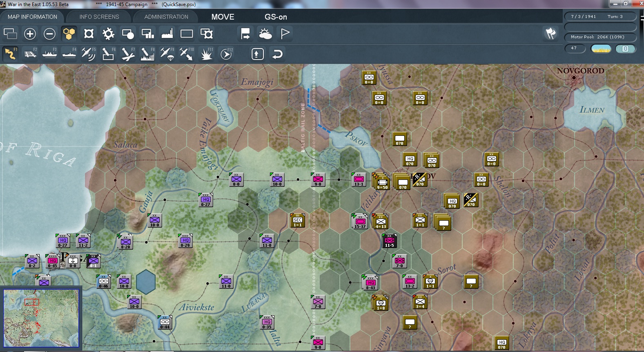Select the infantry counter labeled 11-2
The height and width of the screenshot is (352, 644).
83,241
